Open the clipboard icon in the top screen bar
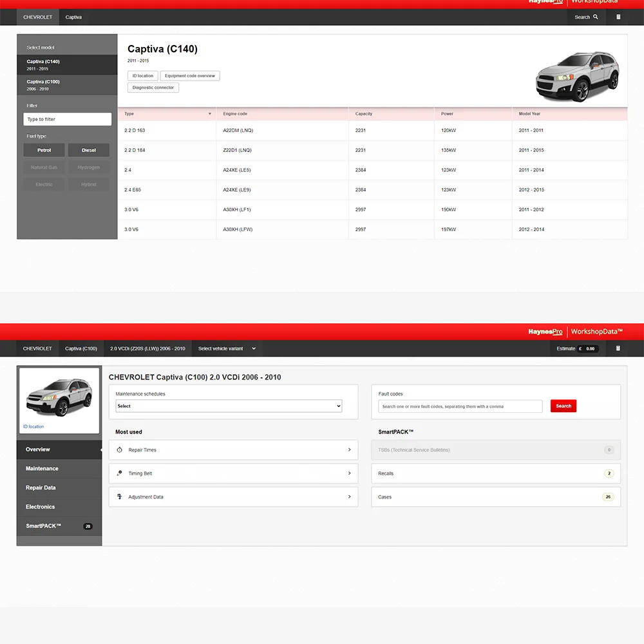 [618, 17]
